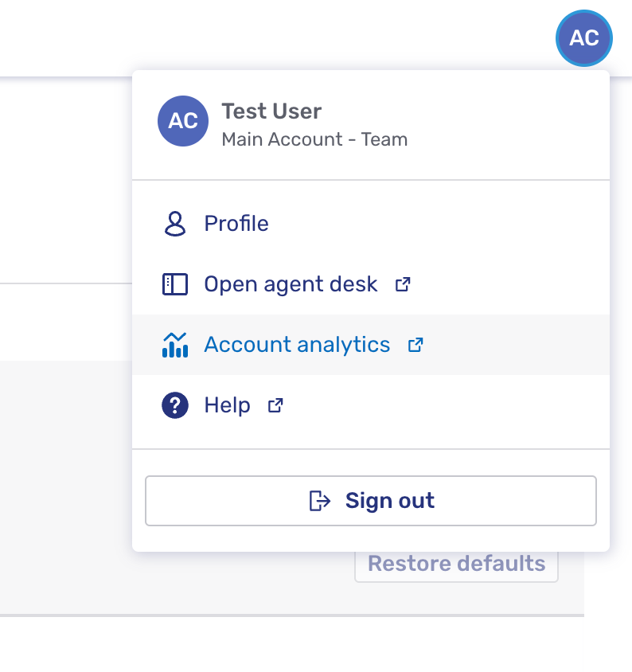This screenshot has width=632, height=672.
Task: Click the external link icon beside Account analytics
Action: point(415,344)
